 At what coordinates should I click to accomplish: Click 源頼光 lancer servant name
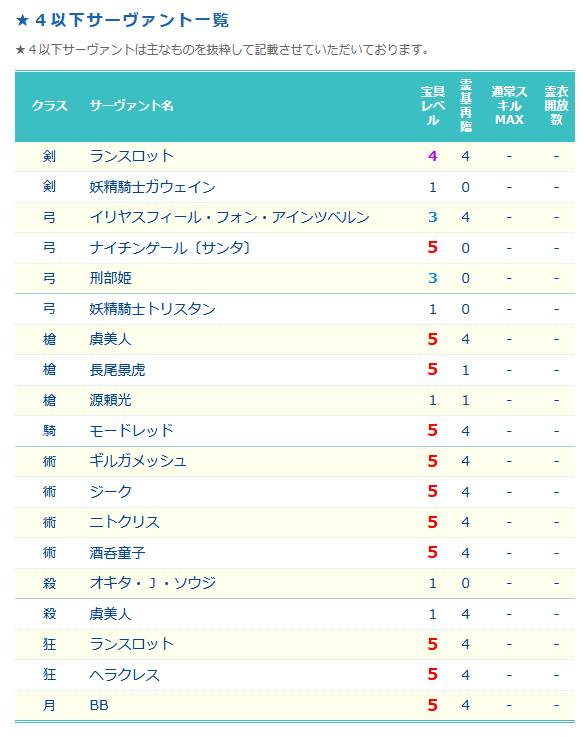[110, 400]
